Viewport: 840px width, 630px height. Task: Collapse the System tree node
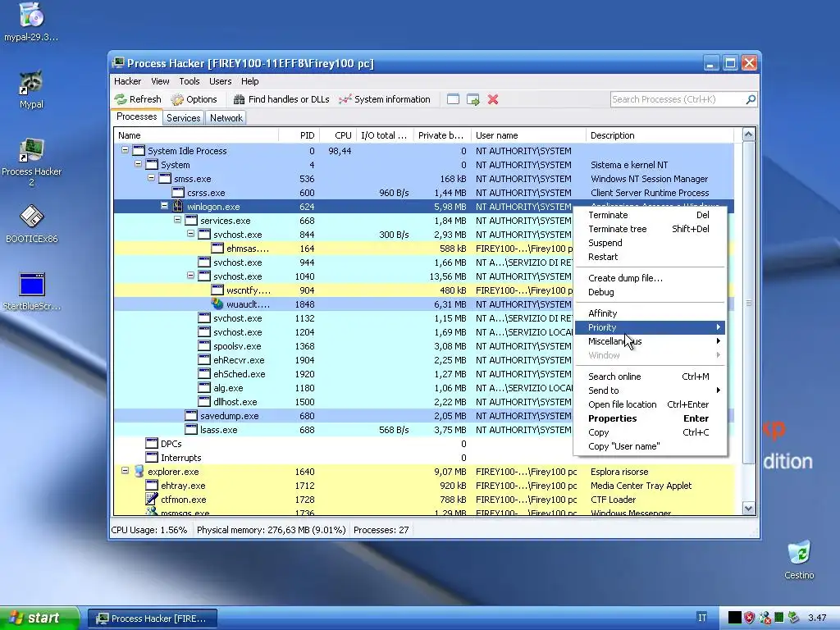pyautogui.click(x=138, y=164)
